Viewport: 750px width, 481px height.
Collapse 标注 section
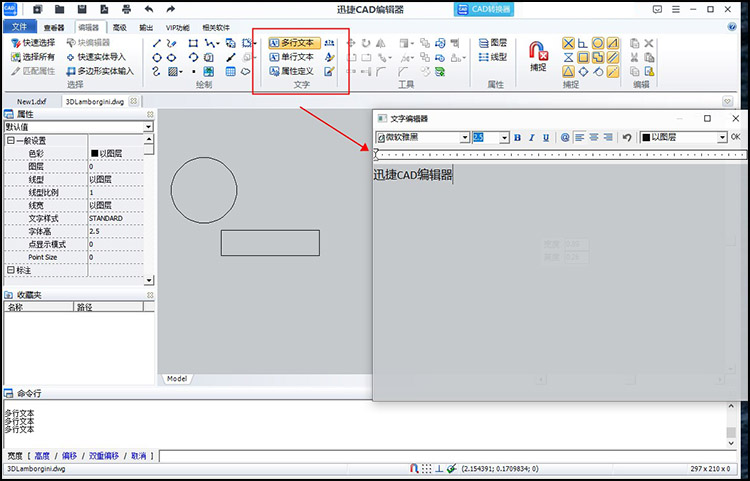[10, 270]
